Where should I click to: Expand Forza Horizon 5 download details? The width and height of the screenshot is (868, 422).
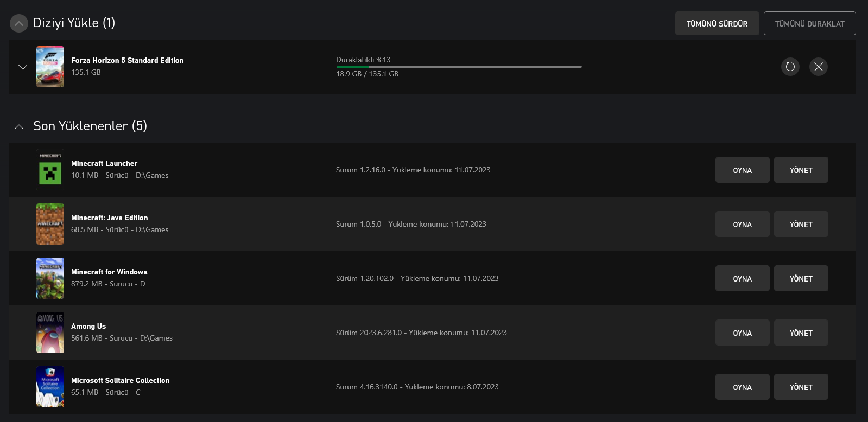(23, 67)
